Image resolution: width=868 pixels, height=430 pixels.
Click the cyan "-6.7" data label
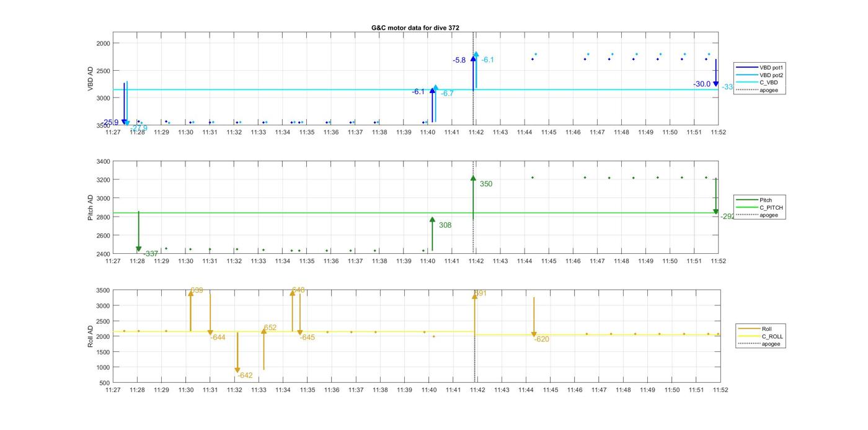(447, 93)
